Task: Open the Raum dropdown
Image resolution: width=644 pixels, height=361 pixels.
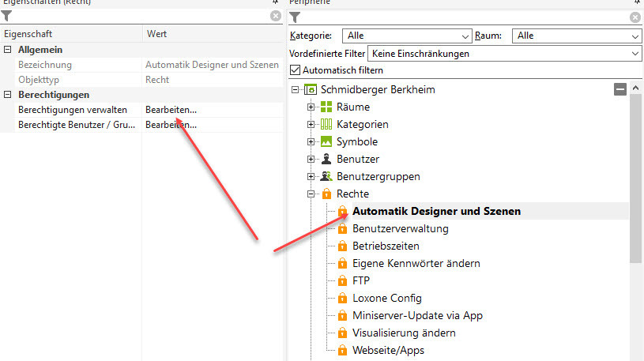Action: [x=577, y=36]
